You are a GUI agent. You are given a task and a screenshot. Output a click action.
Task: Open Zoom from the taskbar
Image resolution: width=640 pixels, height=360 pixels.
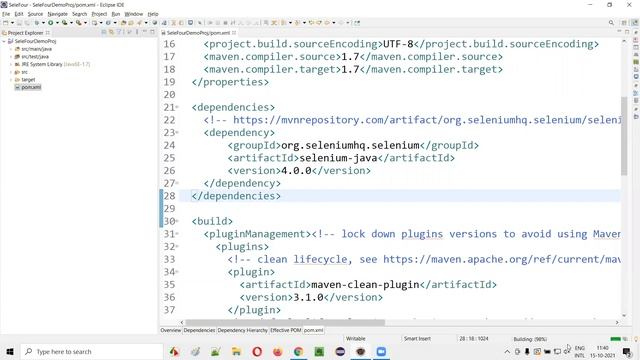click(x=381, y=351)
